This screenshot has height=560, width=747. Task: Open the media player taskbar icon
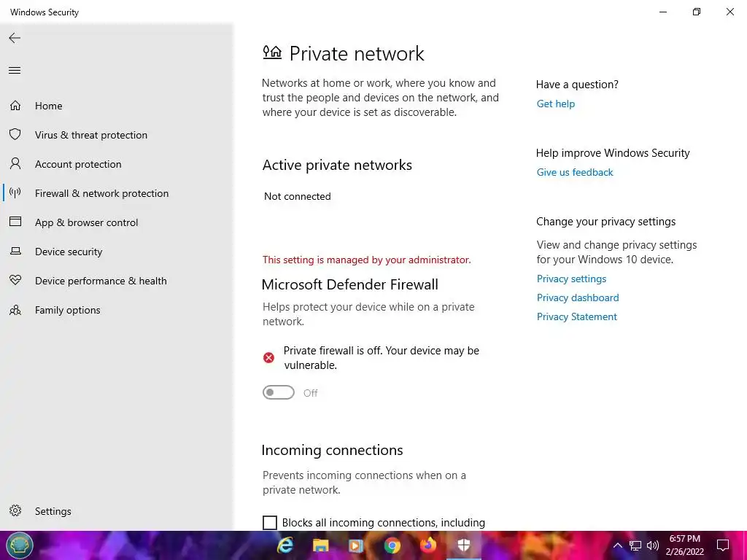coord(356,545)
